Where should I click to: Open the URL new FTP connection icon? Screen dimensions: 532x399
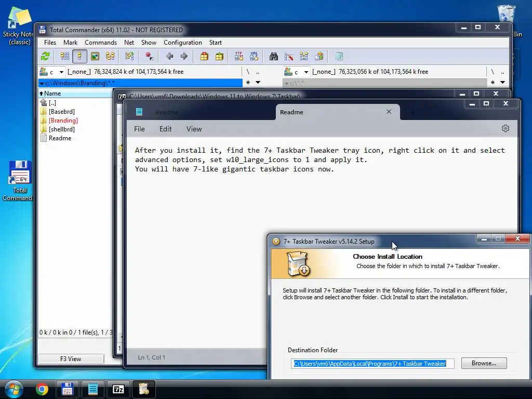pos(254,56)
